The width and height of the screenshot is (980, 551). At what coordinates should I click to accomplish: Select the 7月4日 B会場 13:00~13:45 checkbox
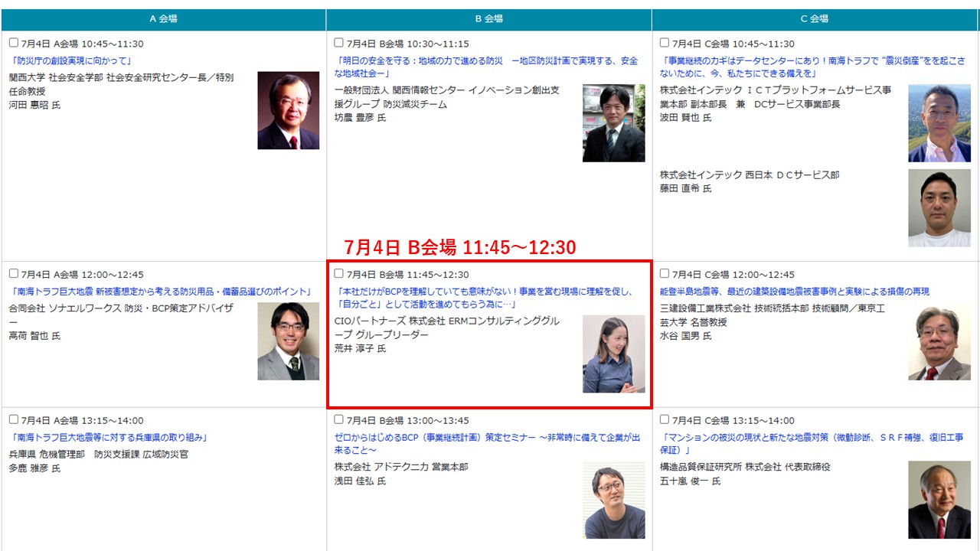[x=339, y=419]
